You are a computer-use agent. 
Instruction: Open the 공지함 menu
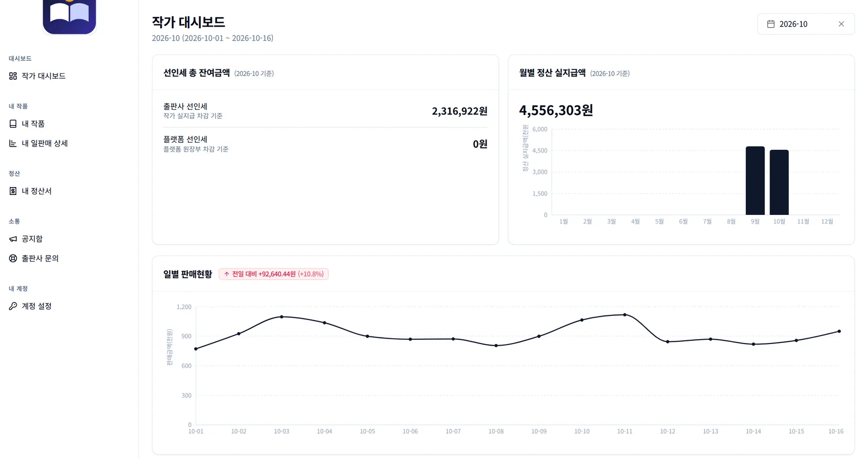pos(69,239)
